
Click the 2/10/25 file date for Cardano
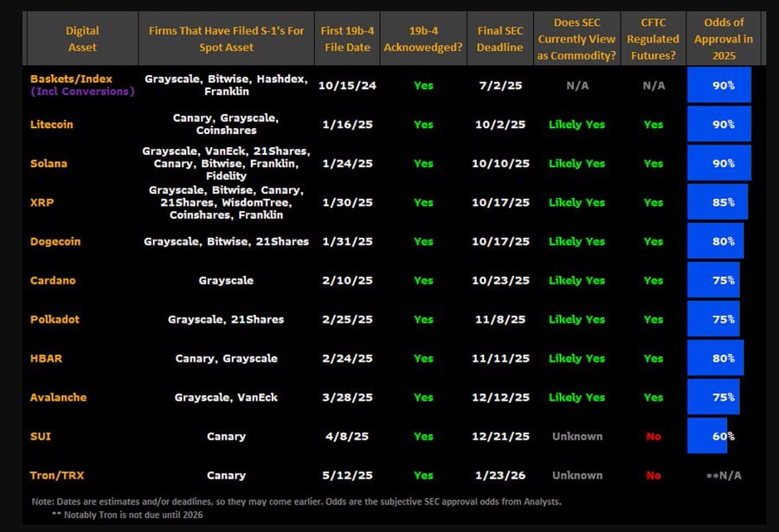point(347,280)
